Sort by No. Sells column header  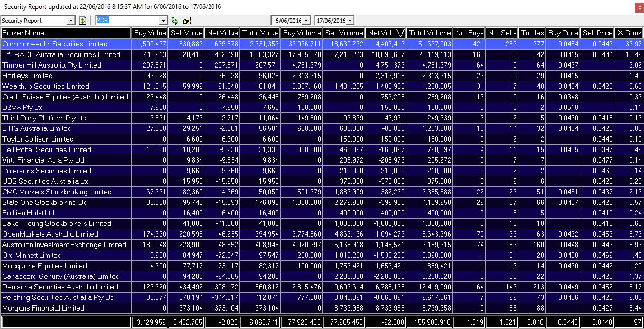click(502, 33)
